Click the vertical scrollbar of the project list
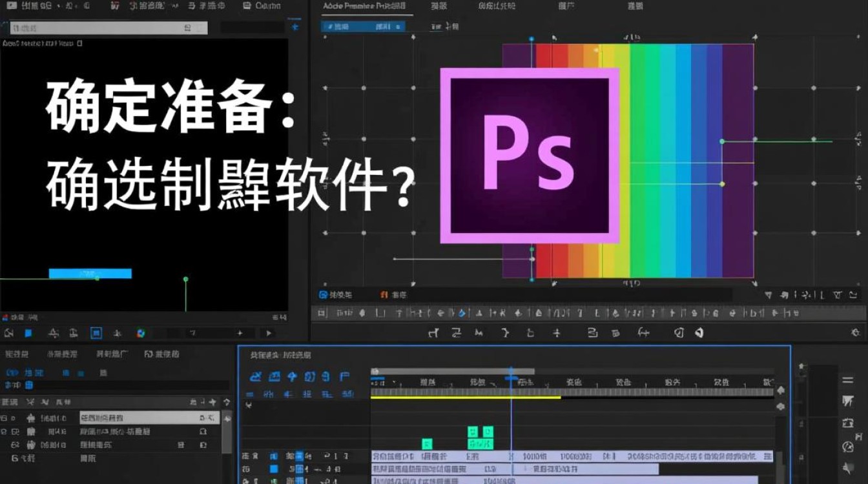868x484 pixels. coord(227,432)
